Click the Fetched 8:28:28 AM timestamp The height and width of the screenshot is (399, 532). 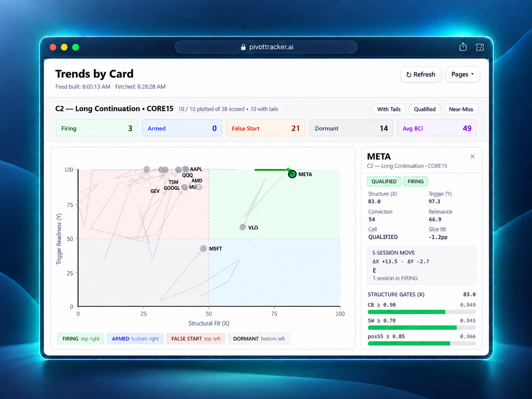click(x=140, y=87)
